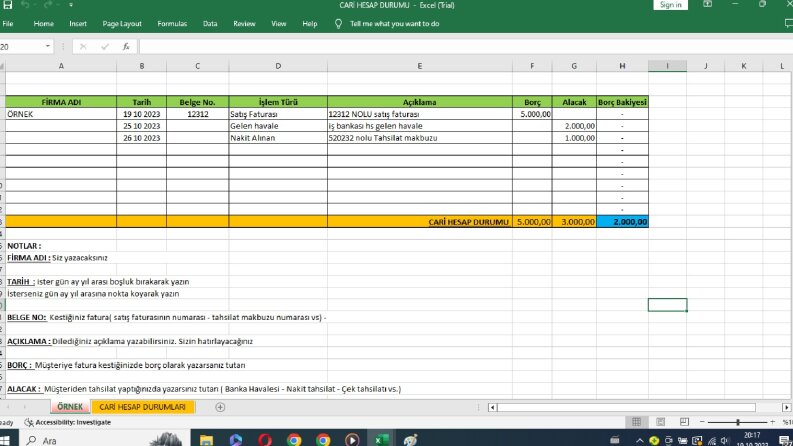Click the Save icon in the title bar
Screen dimensions: 793x446
pos(7,5)
